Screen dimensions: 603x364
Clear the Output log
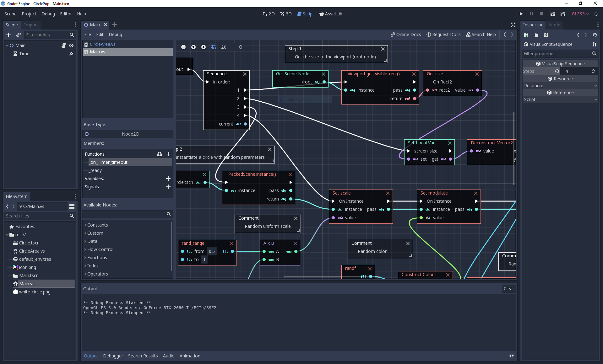pos(508,289)
